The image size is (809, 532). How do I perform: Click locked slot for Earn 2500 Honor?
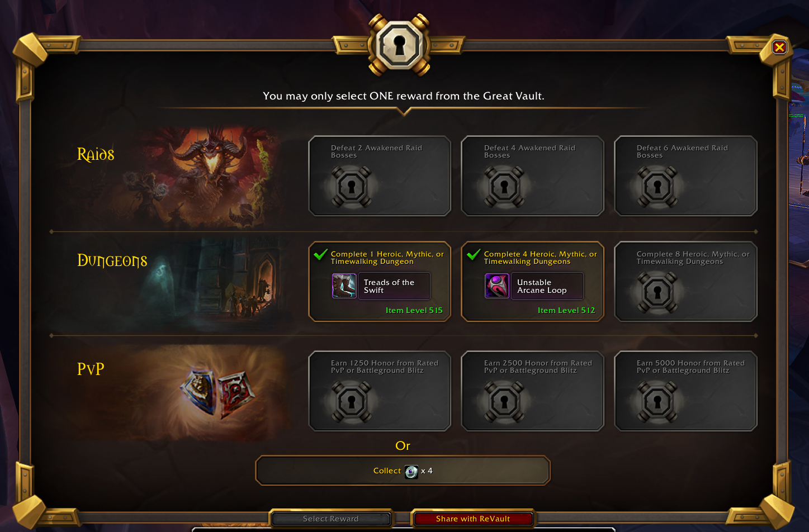(x=532, y=391)
